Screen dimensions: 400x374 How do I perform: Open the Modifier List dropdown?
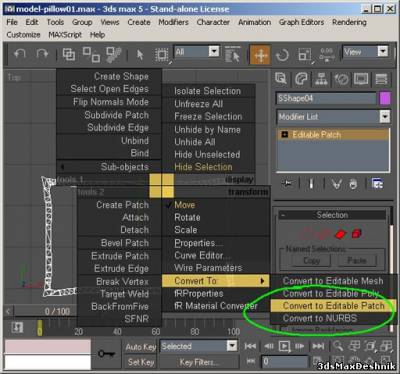pos(333,117)
